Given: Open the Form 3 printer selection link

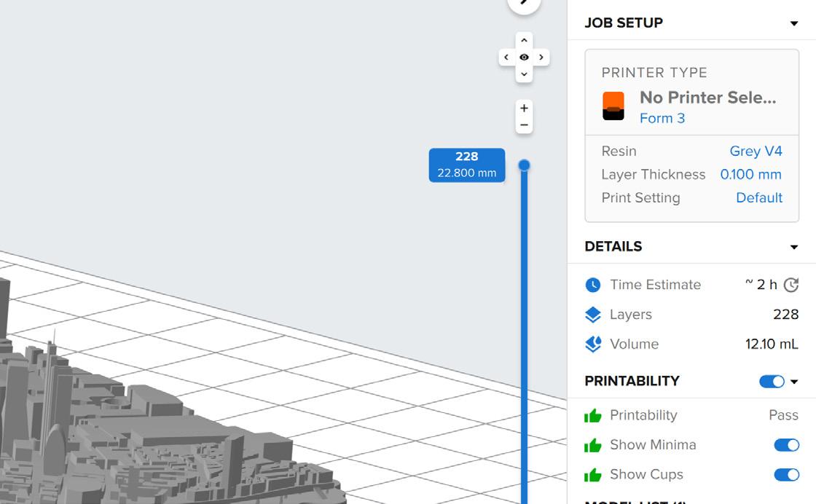Looking at the screenshot, I should [x=662, y=118].
